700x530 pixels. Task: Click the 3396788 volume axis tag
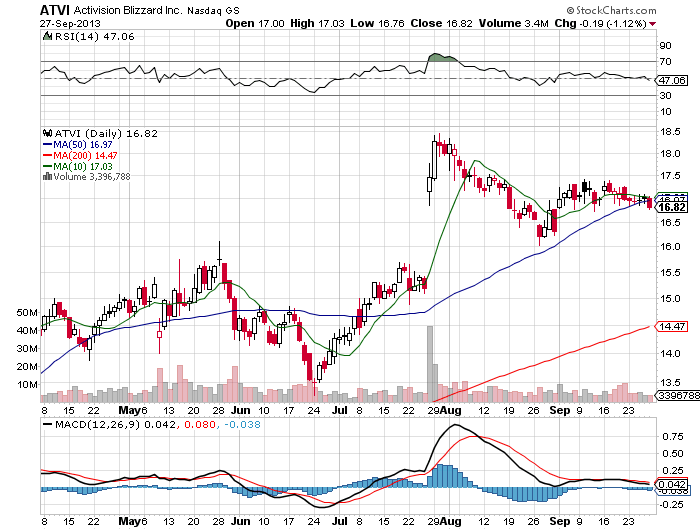click(676, 396)
